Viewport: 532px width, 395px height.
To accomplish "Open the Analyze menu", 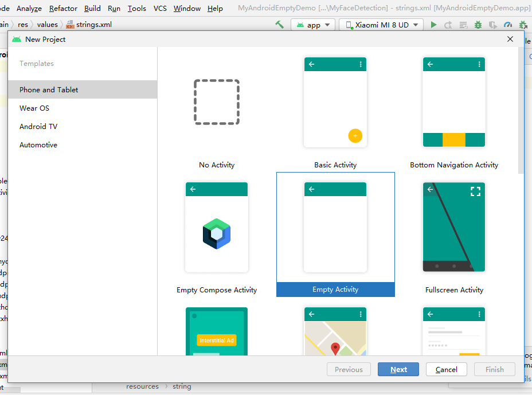I will tap(29, 9).
